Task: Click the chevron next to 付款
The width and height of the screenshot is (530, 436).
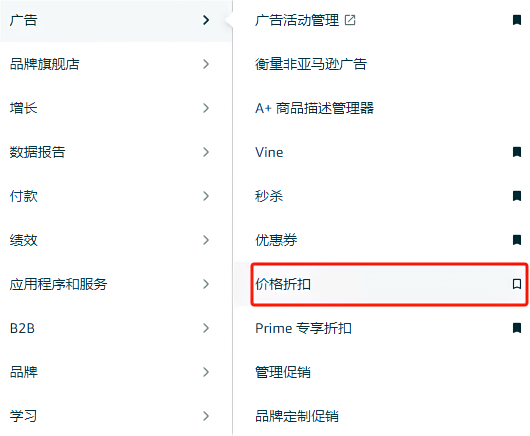Action: pyautogui.click(x=206, y=196)
